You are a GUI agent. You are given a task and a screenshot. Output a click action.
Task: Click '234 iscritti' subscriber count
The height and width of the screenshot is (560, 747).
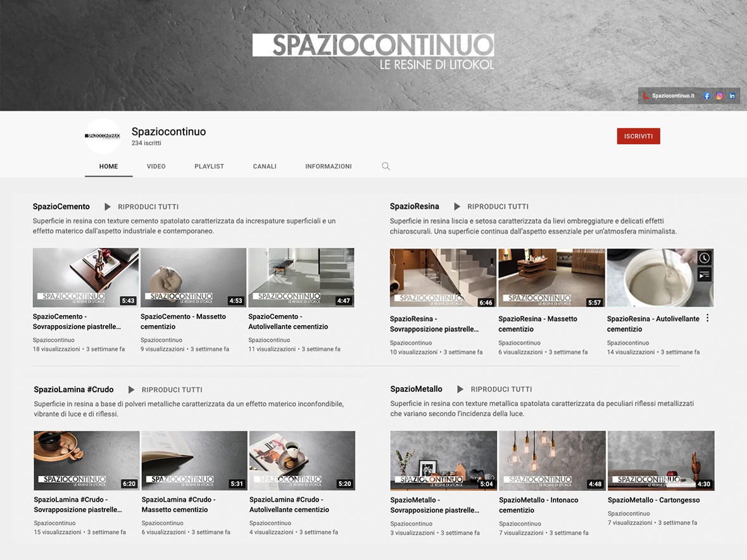pos(146,143)
